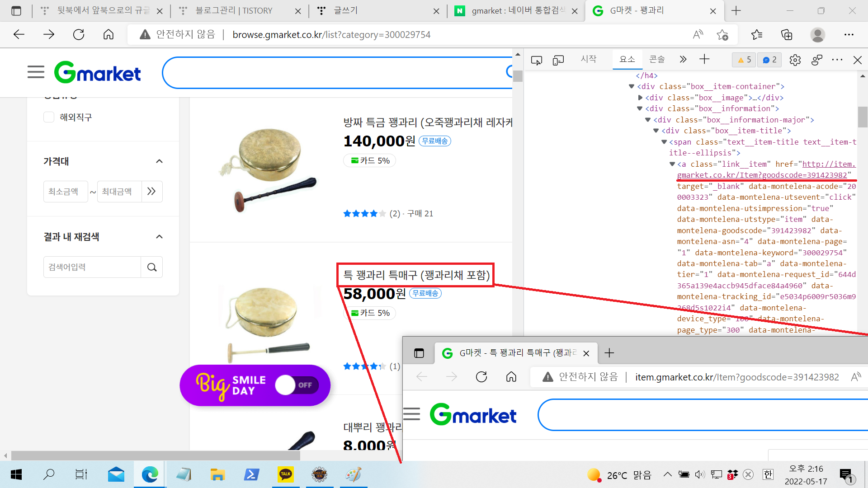868x488 pixels.
Task: Focus the 최대금액 maximum price field
Action: click(x=119, y=192)
